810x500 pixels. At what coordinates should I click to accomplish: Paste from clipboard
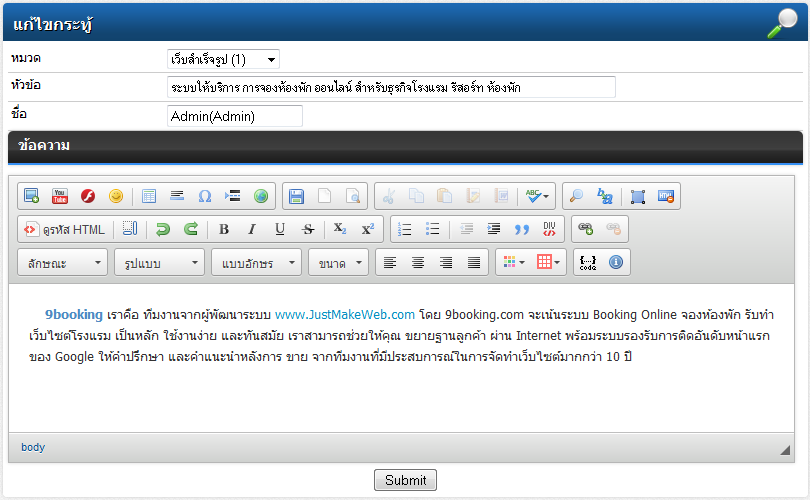(x=444, y=196)
